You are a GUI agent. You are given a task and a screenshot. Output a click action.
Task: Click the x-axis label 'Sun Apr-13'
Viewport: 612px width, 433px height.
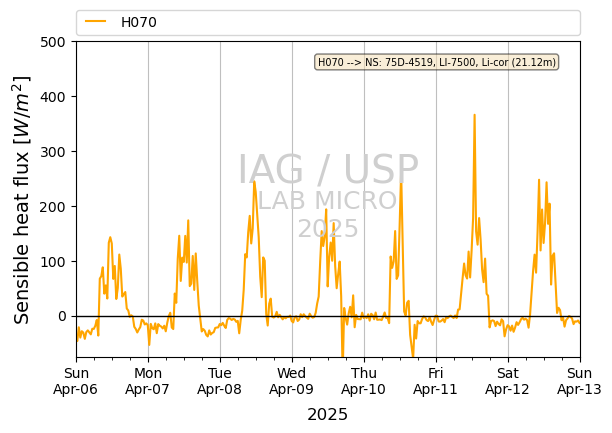[580, 381]
